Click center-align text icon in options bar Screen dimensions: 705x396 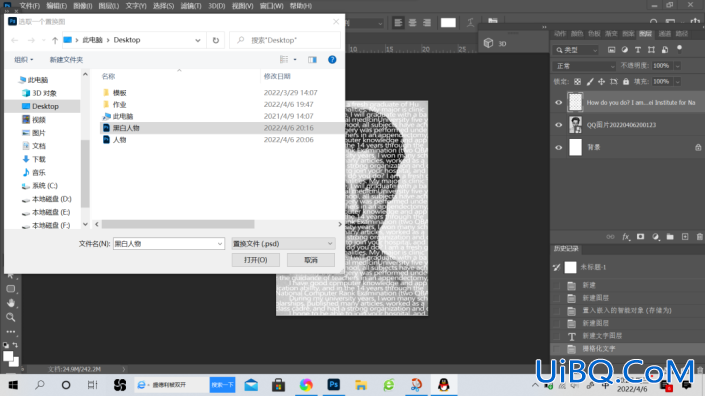pyautogui.click(x=412, y=22)
